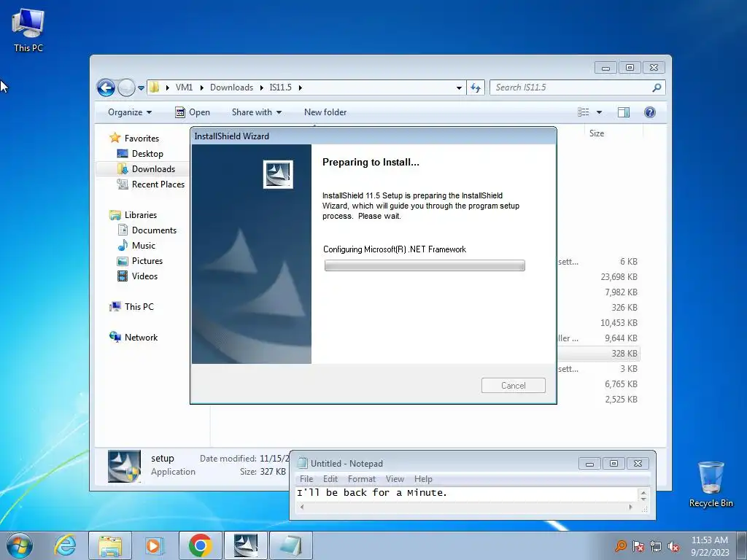Open the view options dropdown arrow
This screenshot has height=560, width=747.
600,112
